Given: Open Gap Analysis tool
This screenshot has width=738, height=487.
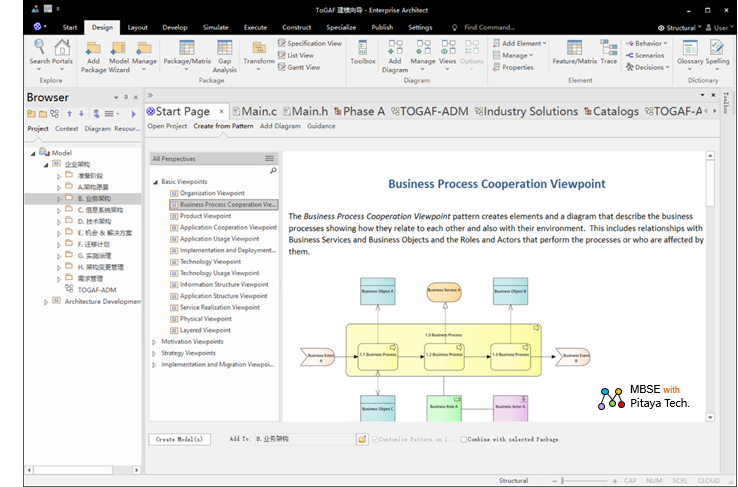Looking at the screenshot, I should click(x=225, y=48).
